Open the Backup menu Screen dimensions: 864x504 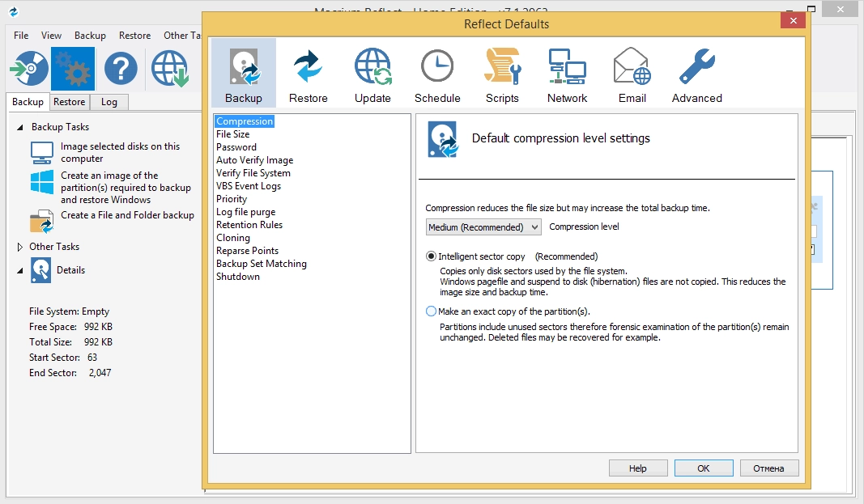(90, 36)
